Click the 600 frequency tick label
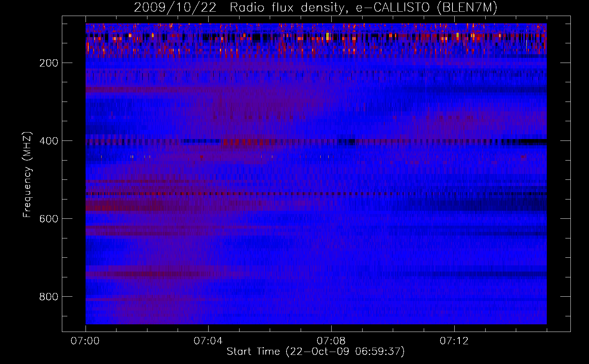This screenshot has height=364, width=589. coord(49,219)
